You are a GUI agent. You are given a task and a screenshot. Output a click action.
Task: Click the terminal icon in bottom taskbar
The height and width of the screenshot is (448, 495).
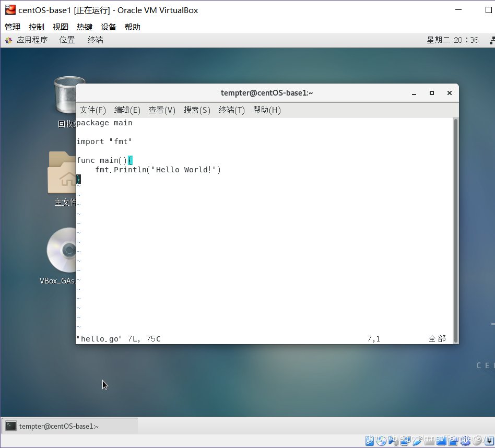[11, 426]
